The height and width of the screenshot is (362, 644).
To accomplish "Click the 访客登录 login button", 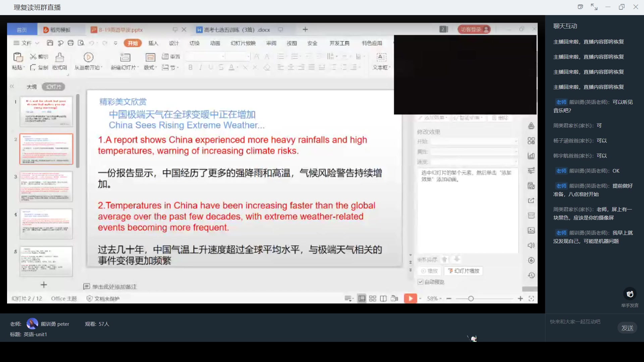I will (x=474, y=29).
